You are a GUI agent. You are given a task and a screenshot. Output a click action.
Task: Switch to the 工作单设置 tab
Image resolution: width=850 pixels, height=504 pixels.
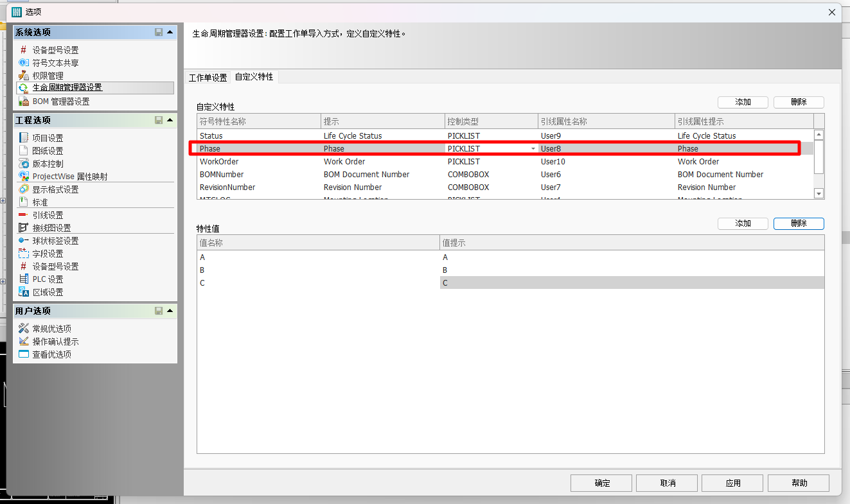click(208, 78)
